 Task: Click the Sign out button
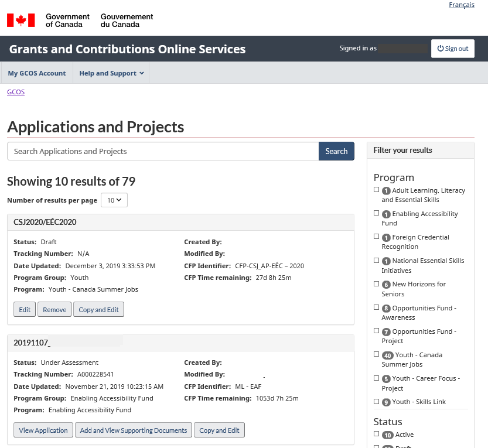click(x=453, y=49)
